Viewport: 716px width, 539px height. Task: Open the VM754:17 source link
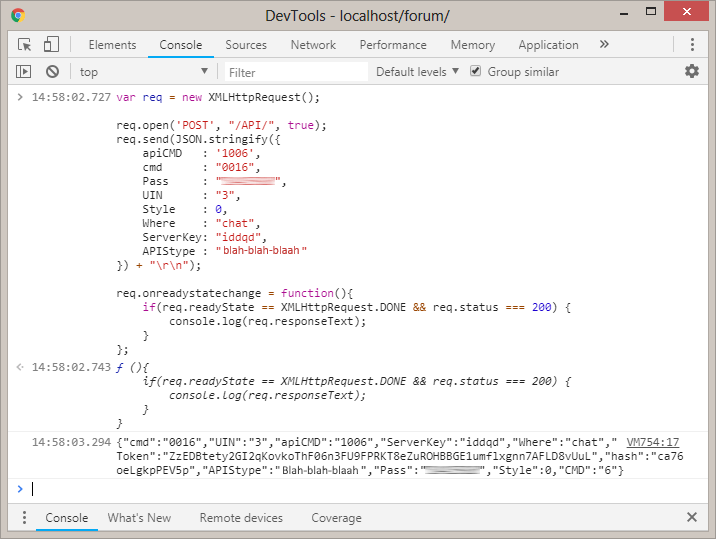click(653, 442)
